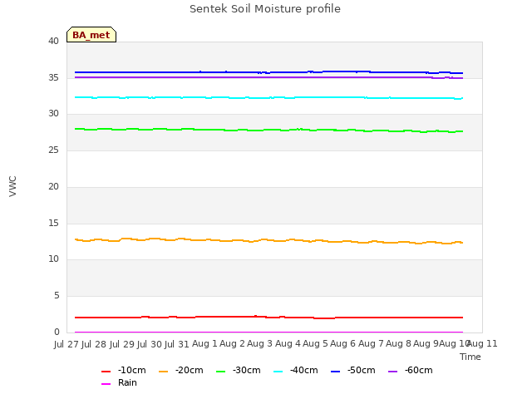Screen dimensions: 532x399
Task: Click the Aug 3 x-axis label
Action: click(x=260, y=344)
